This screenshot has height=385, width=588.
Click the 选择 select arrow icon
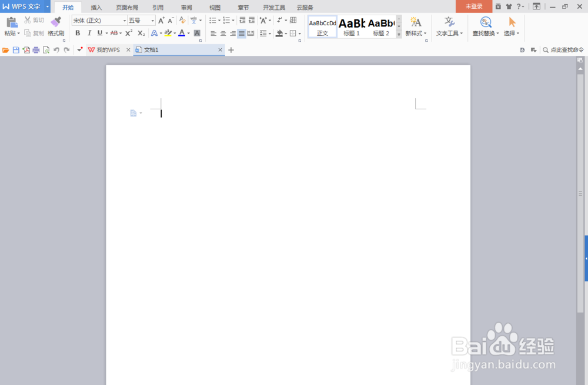[x=512, y=22]
